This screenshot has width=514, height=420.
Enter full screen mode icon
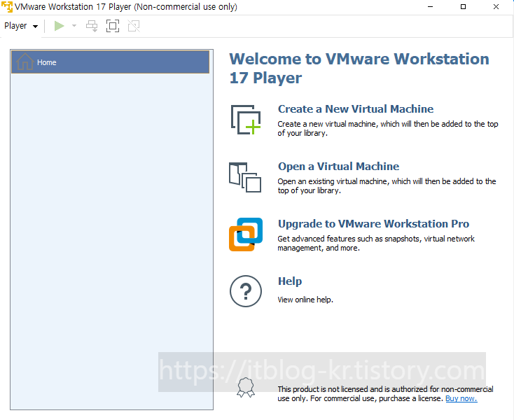tap(113, 26)
